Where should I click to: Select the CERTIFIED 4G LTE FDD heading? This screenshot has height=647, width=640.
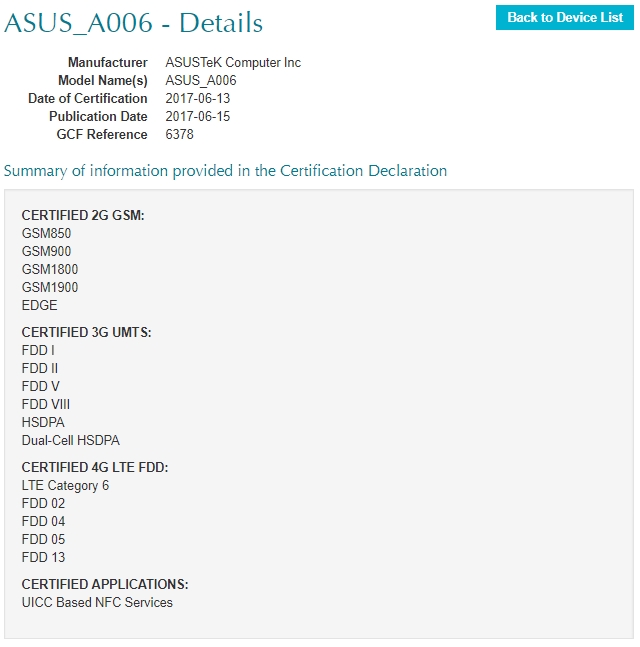[x=95, y=468]
